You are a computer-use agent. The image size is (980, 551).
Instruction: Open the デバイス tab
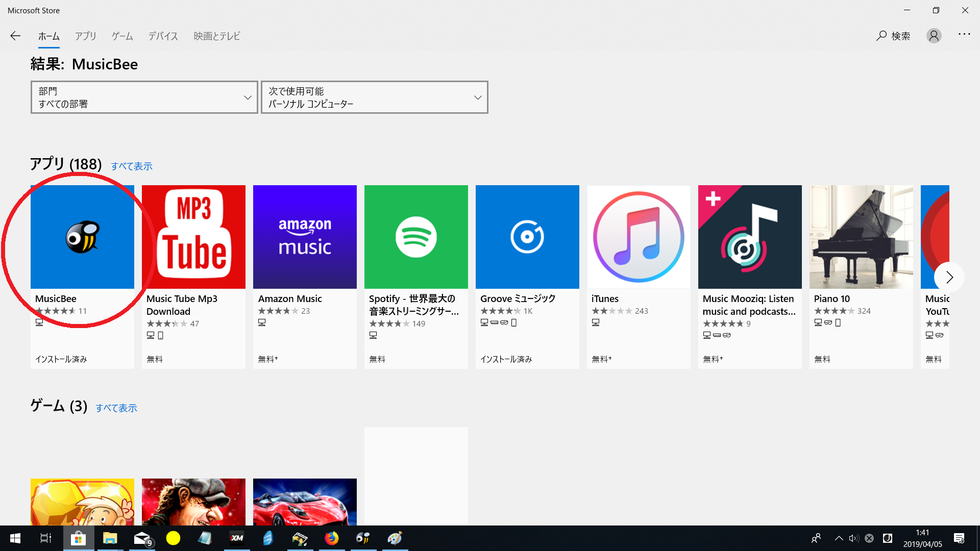point(163,36)
